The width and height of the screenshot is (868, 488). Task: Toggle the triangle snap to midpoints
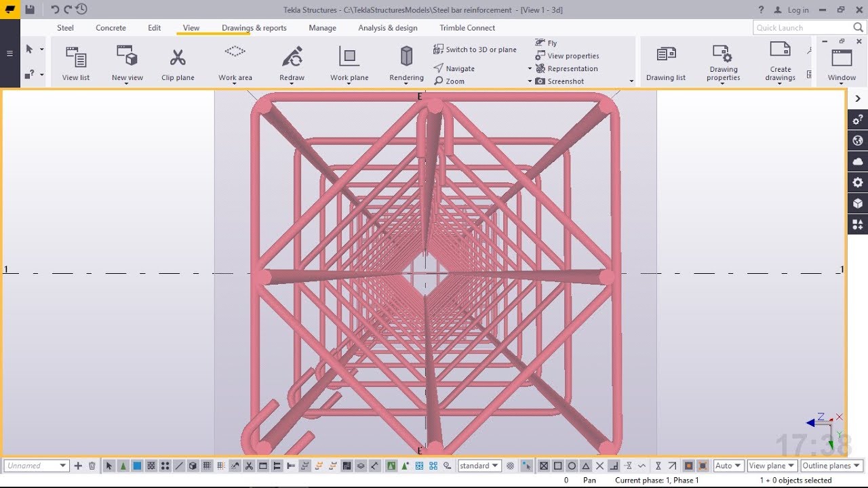point(586,466)
